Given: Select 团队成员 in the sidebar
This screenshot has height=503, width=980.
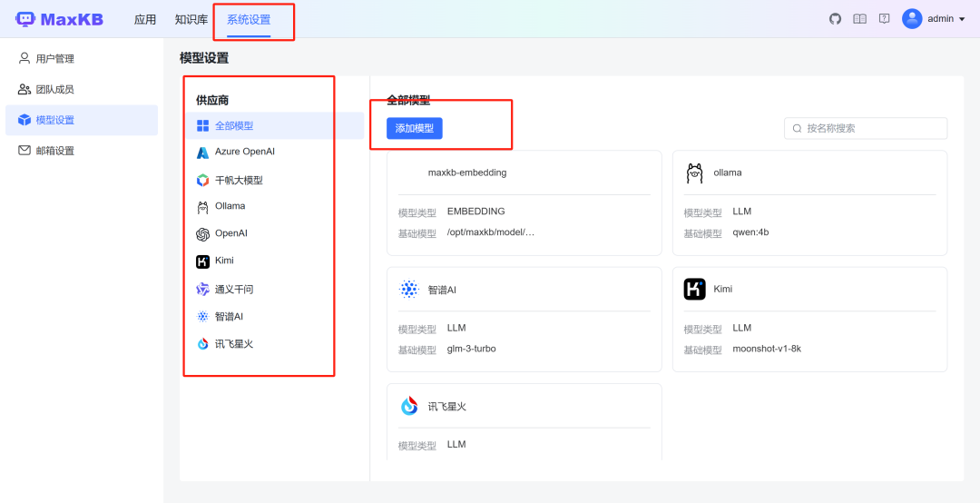Looking at the screenshot, I should click(x=82, y=90).
